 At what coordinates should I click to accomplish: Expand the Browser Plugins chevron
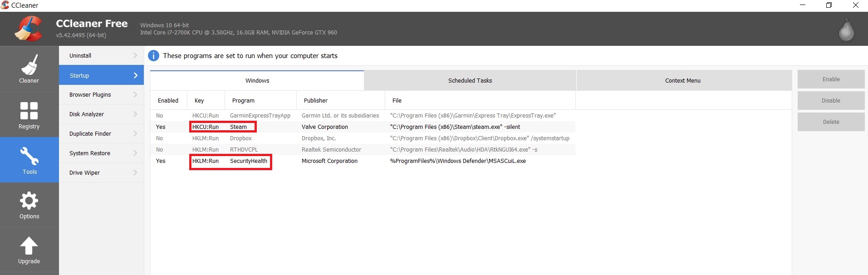135,94
